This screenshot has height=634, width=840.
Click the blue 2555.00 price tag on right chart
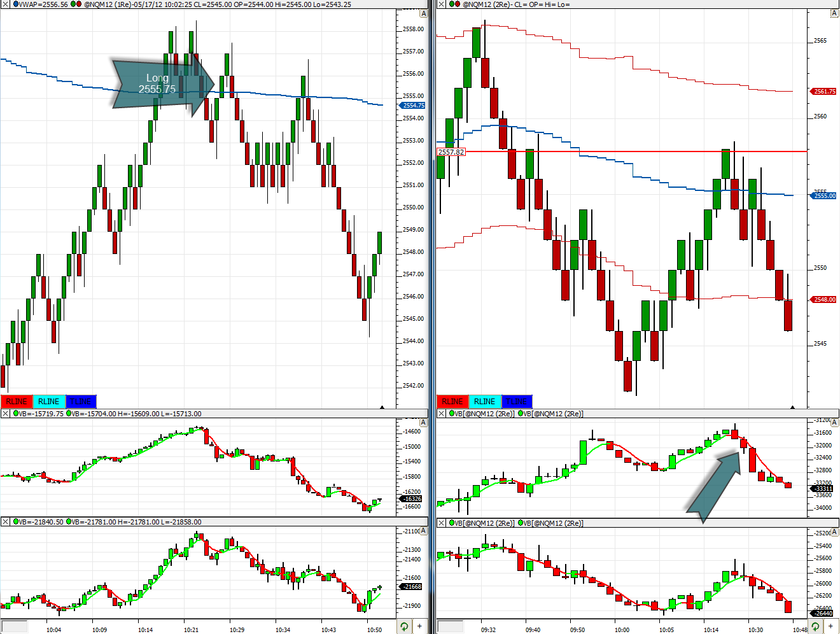click(824, 196)
